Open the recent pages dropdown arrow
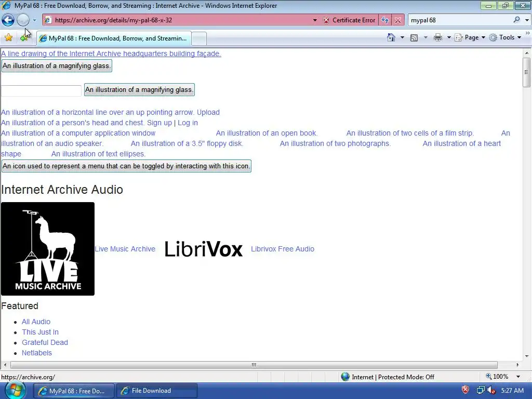 pos(35,20)
